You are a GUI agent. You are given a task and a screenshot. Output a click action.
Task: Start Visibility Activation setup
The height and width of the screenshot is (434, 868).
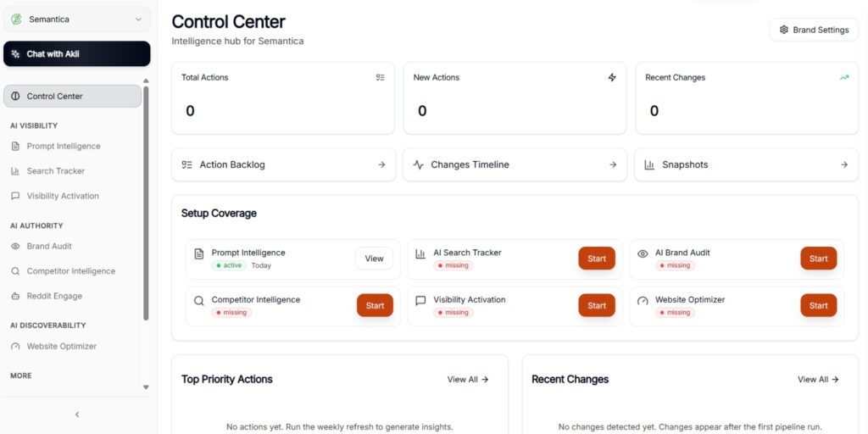[597, 305]
